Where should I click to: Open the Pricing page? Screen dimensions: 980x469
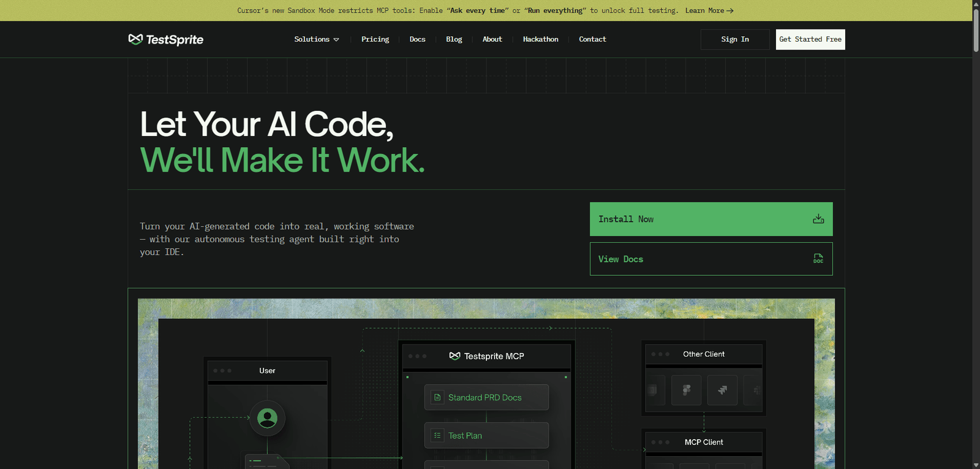pyautogui.click(x=375, y=39)
